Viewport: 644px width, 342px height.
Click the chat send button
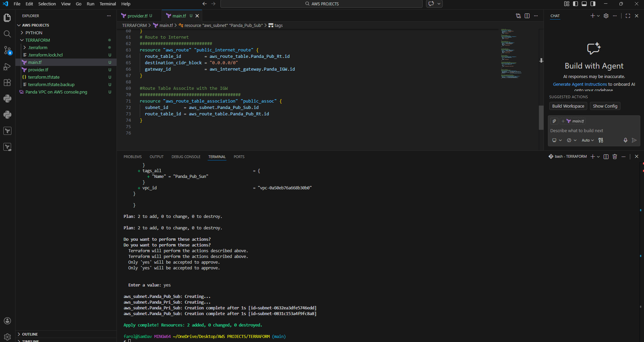point(634,140)
